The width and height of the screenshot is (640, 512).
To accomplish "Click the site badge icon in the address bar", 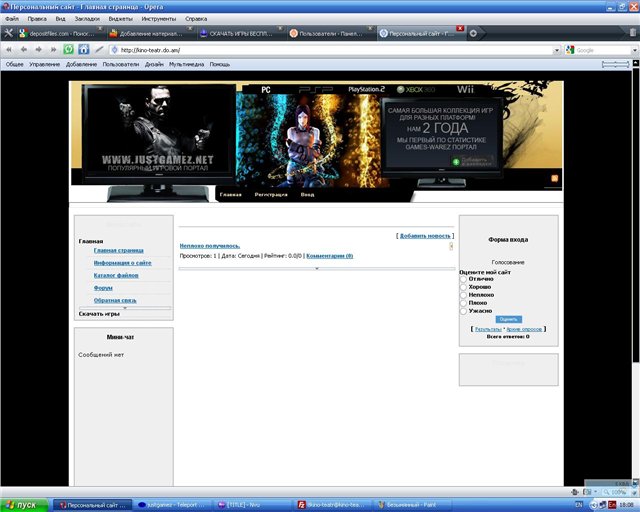I will 115,50.
